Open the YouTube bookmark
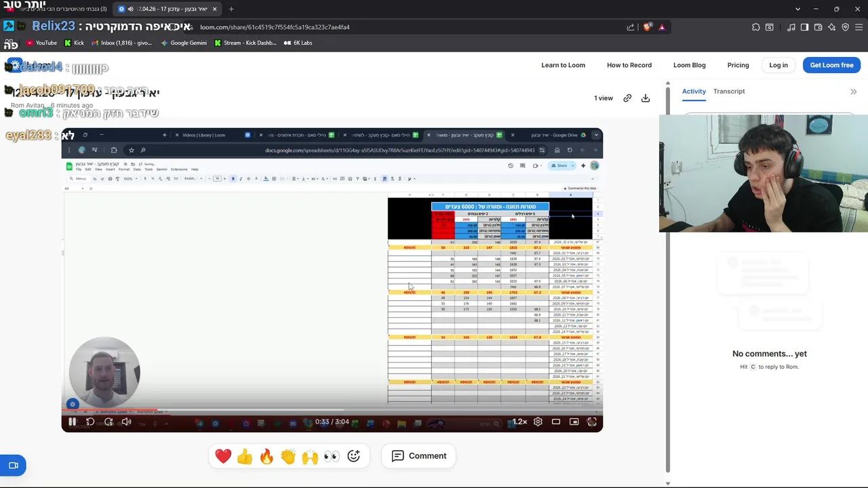The height and width of the screenshot is (488, 868). coord(41,43)
